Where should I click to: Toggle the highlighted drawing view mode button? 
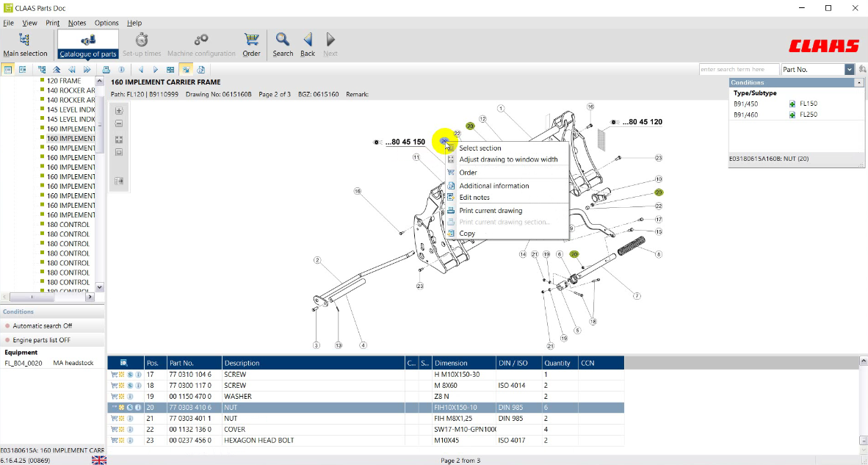tap(186, 70)
